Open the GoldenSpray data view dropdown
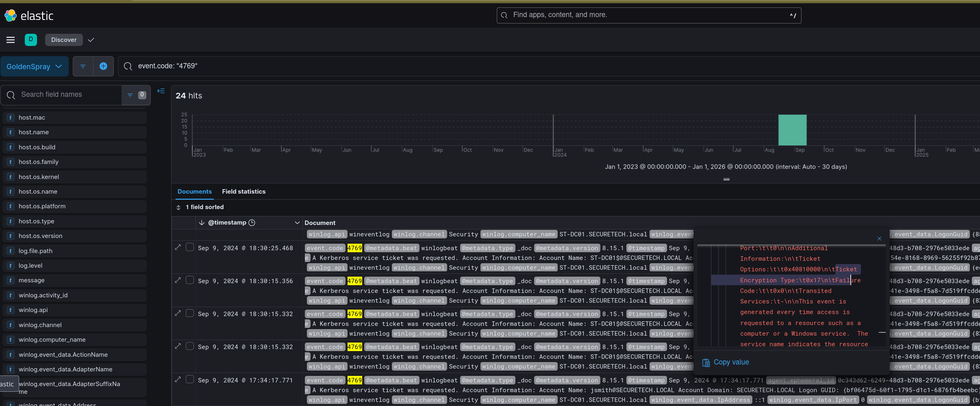 coord(34,66)
